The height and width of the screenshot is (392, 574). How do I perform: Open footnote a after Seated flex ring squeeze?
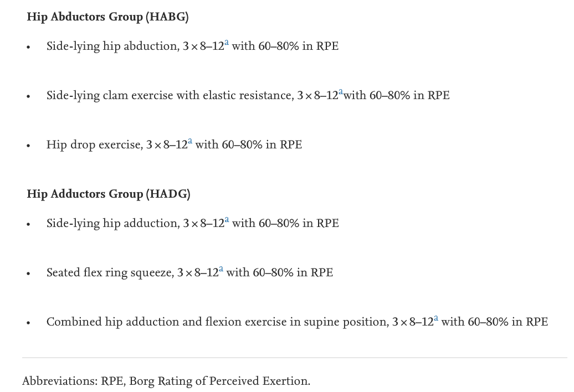click(x=221, y=270)
